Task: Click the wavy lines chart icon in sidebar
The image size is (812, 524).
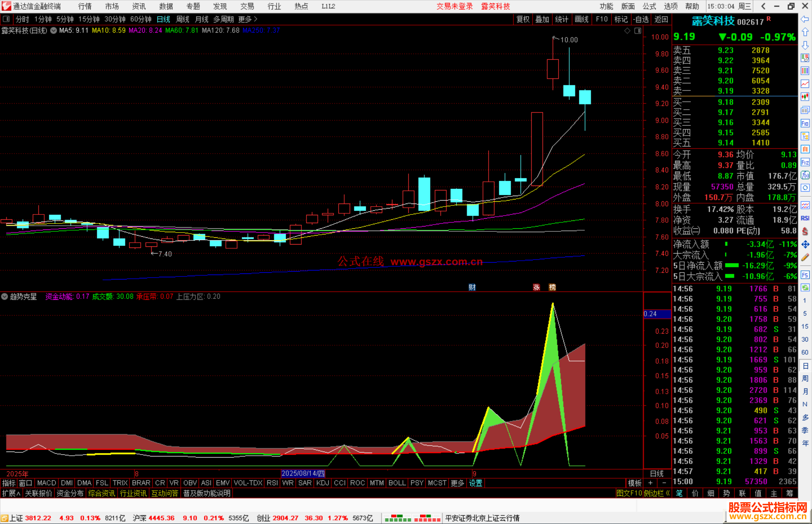Action: click(805, 205)
